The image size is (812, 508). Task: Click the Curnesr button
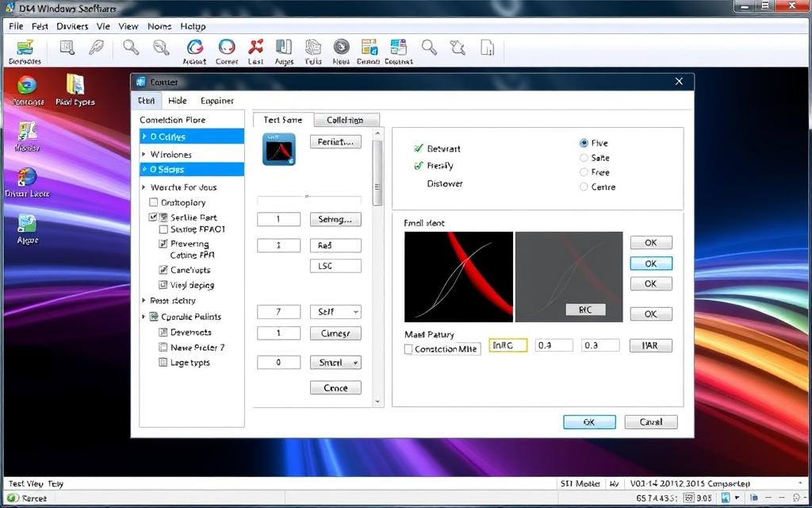coord(335,333)
